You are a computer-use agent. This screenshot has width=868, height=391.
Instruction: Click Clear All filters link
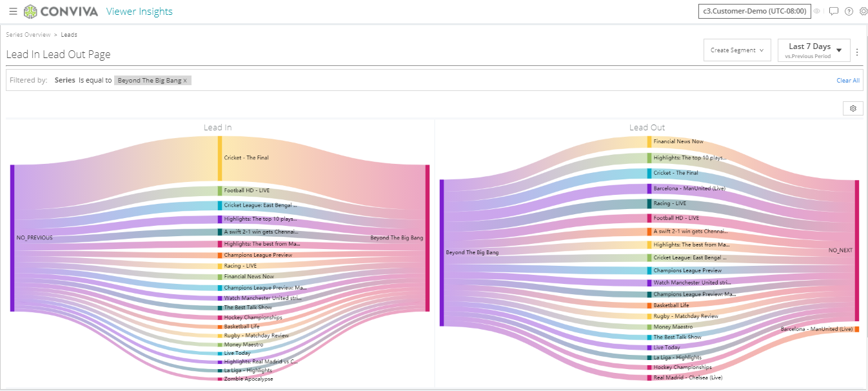(x=847, y=81)
